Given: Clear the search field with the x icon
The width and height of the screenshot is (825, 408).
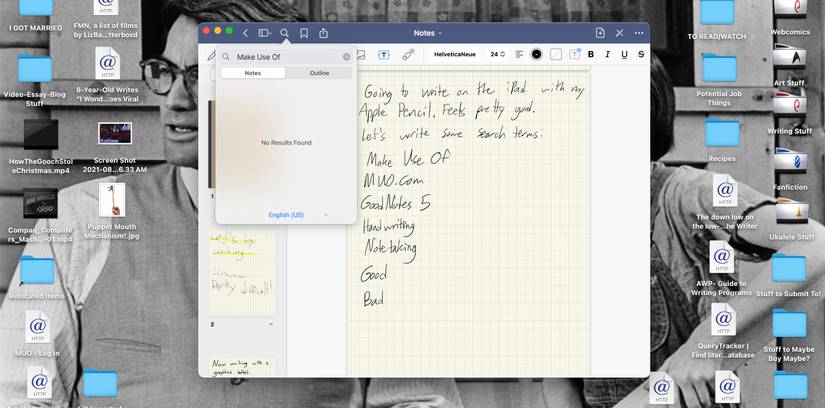Looking at the screenshot, I should 346,57.
